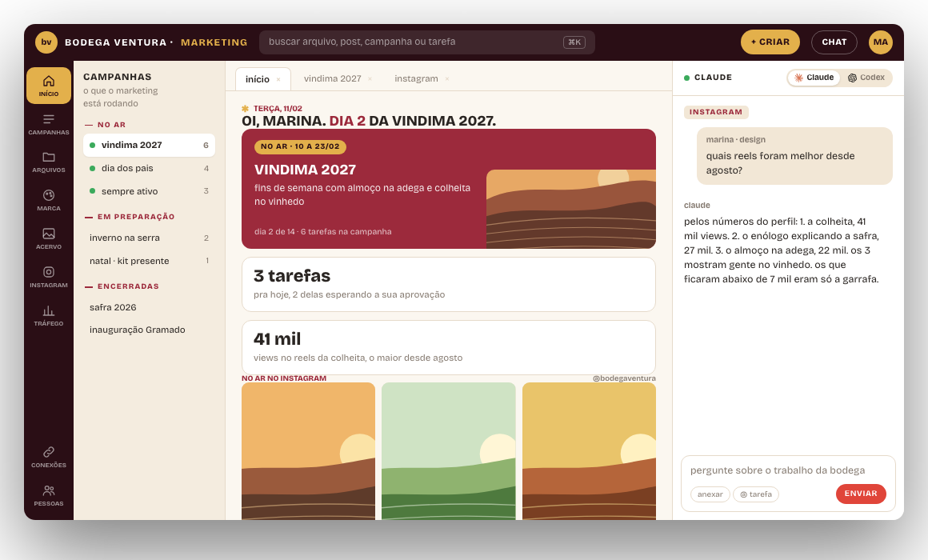Viewport: 928px width, 560px height.
Task: Open the orange sunset Instagram thumbnail
Action: tap(308, 451)
